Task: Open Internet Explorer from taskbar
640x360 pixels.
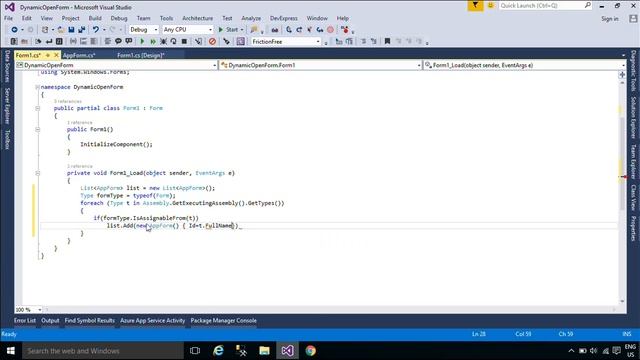Action: (218, 351)
